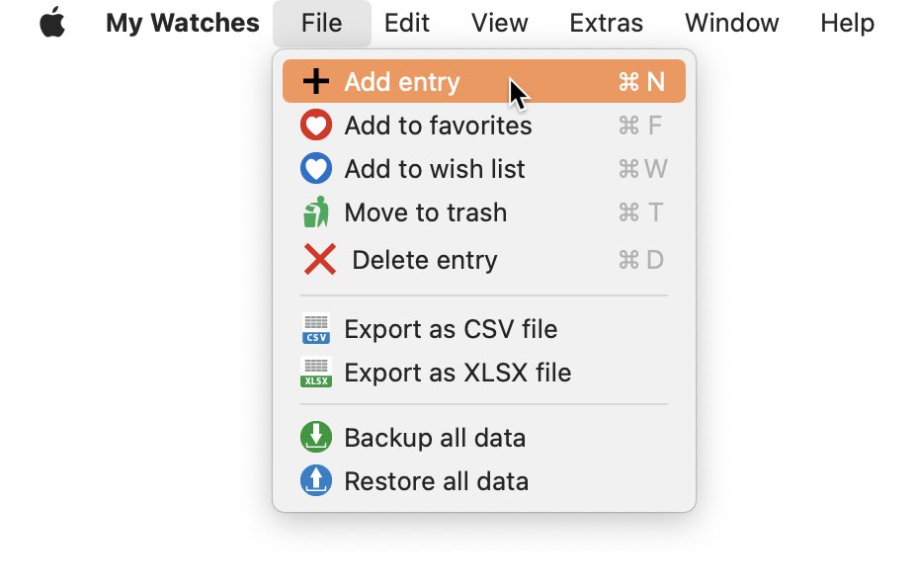The width and height of the screenshot is (914, 588).
Task: Click the green XLSX file icon
Action: click(316, 372)
